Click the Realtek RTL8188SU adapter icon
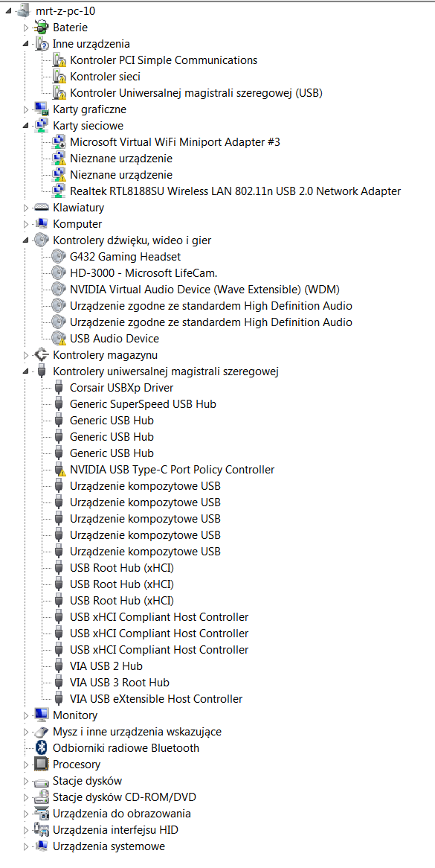The width and height of the screenshot is (435, 868). coord(58,191)
